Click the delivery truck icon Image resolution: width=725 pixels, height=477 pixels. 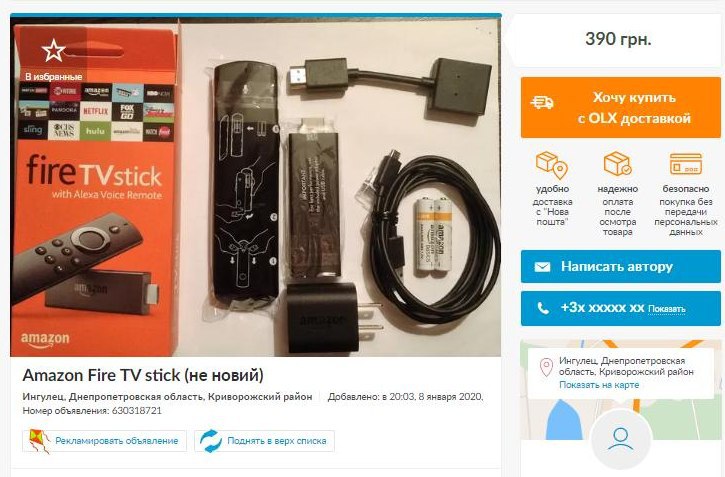(541, 103)
